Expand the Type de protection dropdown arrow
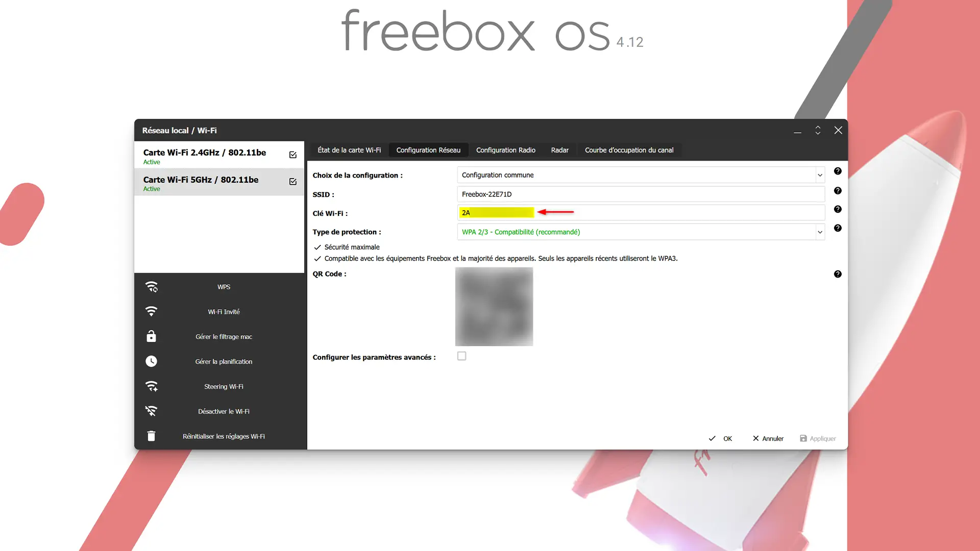 point(820,232)
